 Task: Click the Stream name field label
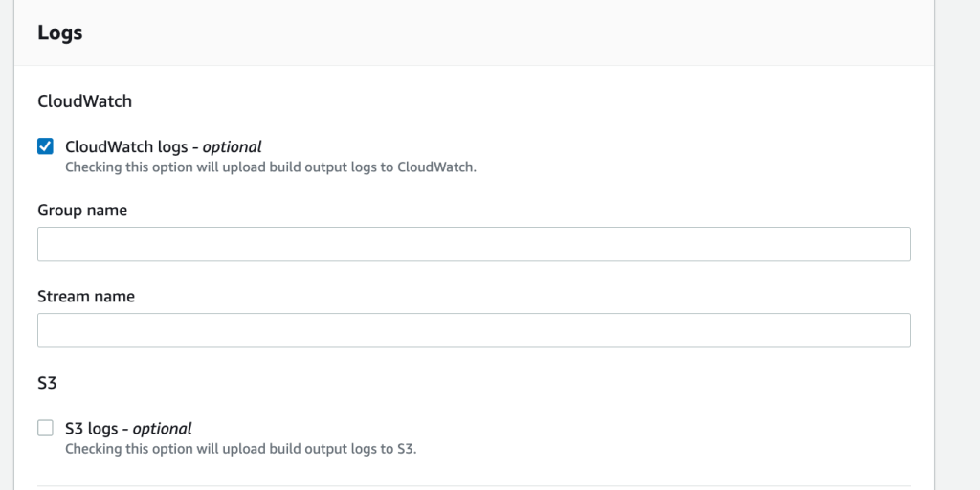86,296
